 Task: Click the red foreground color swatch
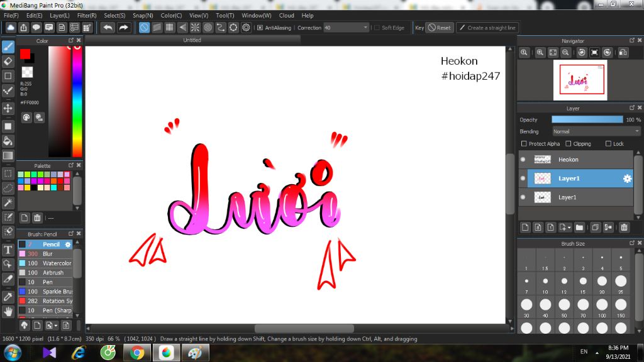tap(25, 54)
